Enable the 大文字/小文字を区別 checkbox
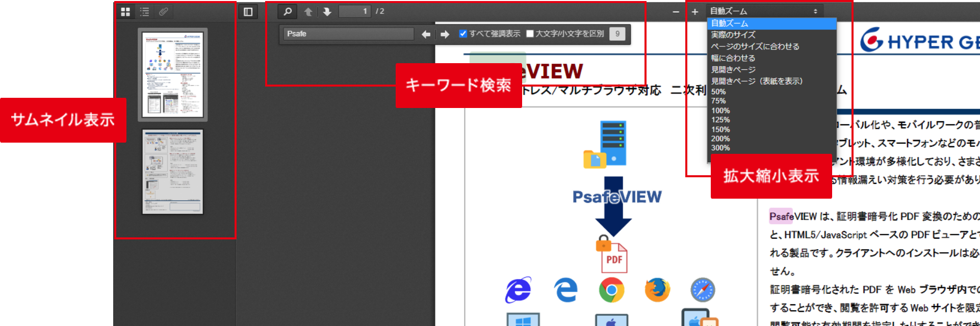Screen dimensions: 980x326 (530, 34)
